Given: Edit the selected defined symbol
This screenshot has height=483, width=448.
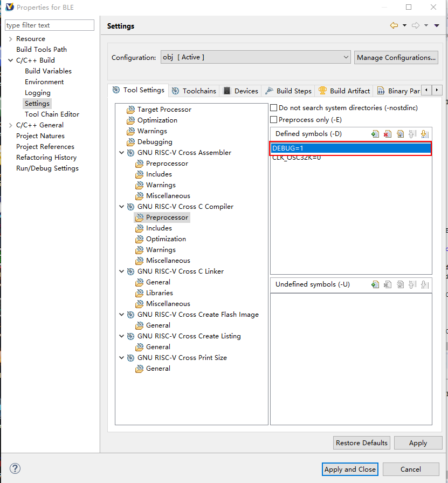Looking at the screenshot, I should 400,134.
